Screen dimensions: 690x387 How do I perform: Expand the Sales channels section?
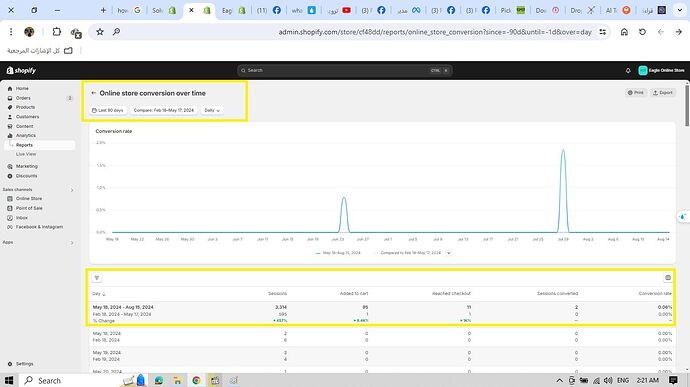pos(72,190)
